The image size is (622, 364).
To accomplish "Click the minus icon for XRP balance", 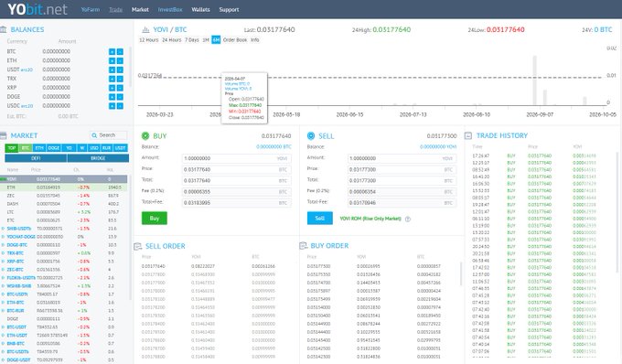I will [120, 88].
